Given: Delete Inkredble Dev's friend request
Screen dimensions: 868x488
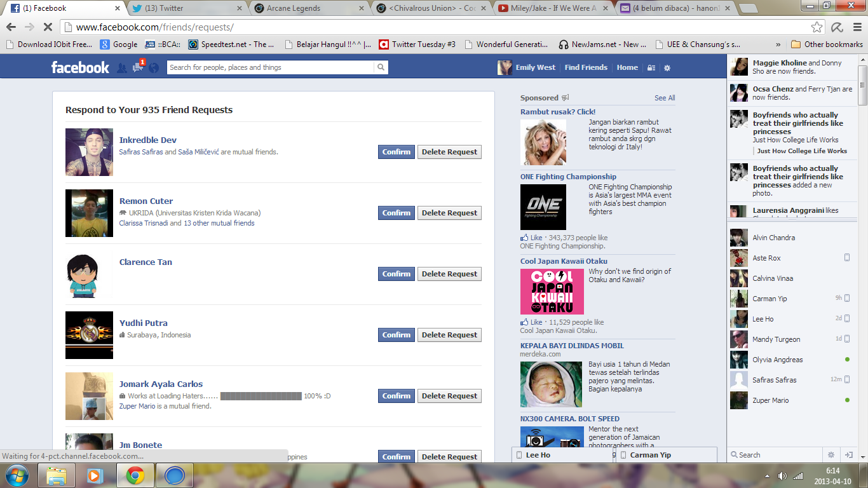Looking at the screenshot, I should 449,152.
